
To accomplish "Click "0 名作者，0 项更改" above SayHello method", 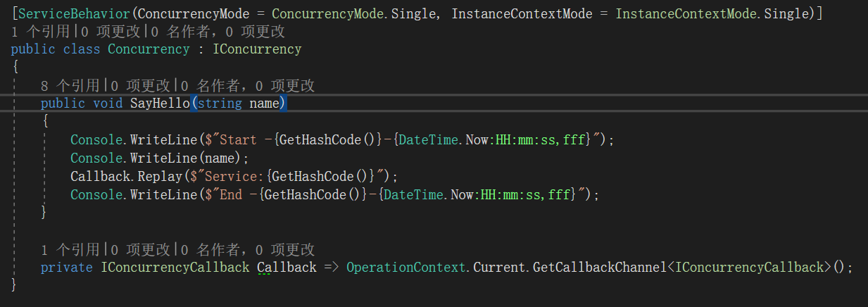I will (x=248, y=86).
